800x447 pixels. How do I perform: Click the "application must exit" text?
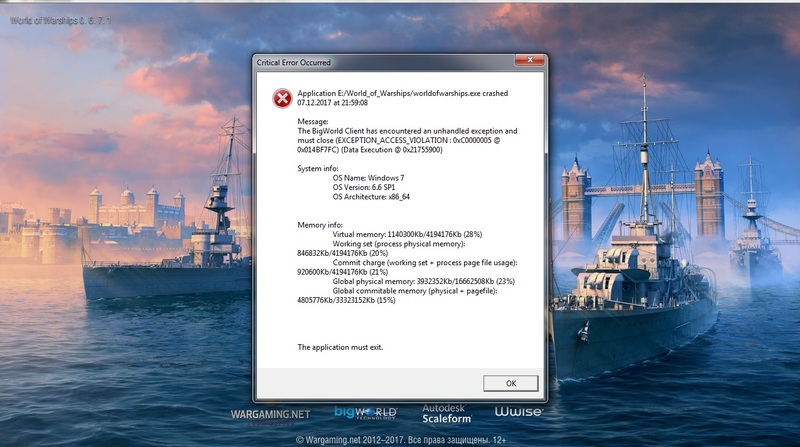pyautogui.click(x=354, y=347)
